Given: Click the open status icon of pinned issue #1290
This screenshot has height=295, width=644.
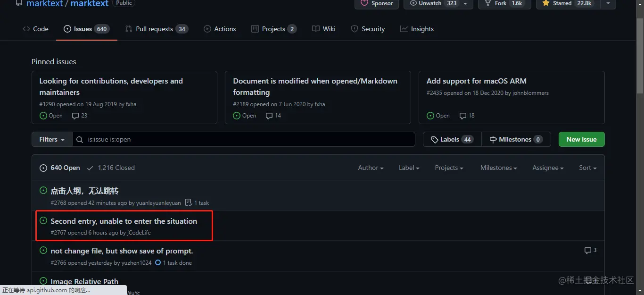Looking at the screenshot, I should [x=43, y=116].
